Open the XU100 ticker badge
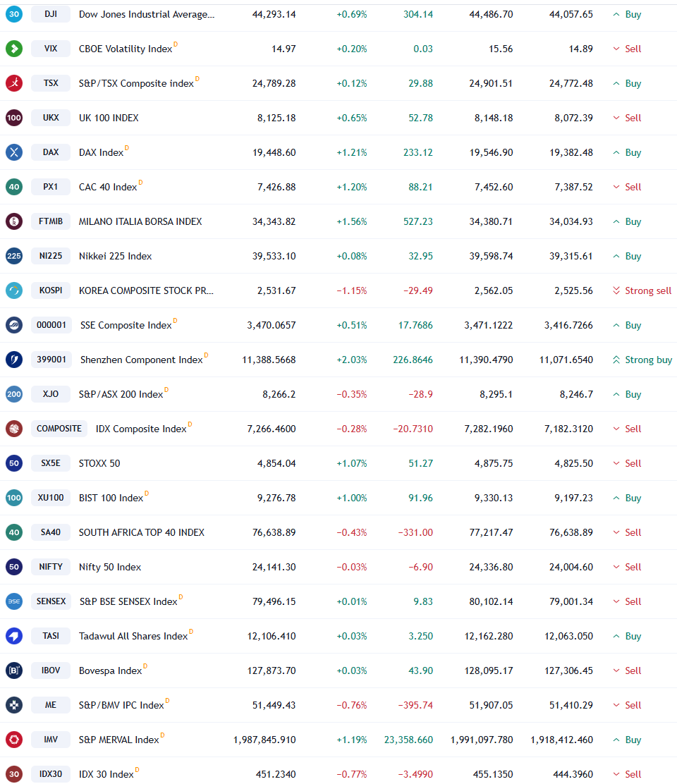677x784 pixels. (51, 498)
